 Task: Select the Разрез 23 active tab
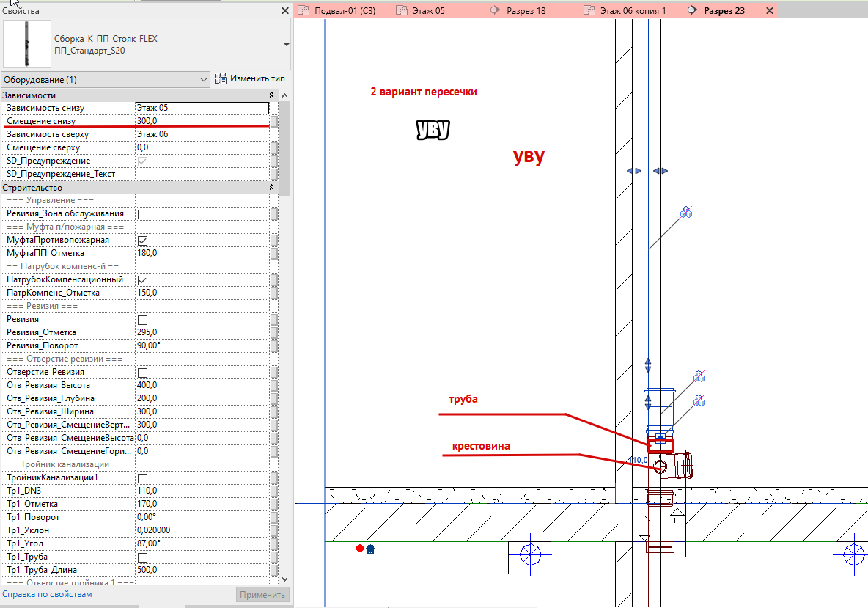[724, 10]
